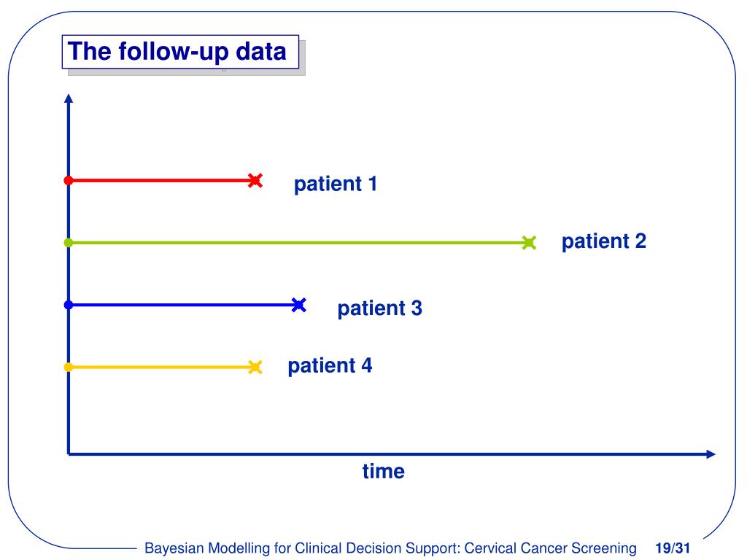Click the 'The follow-up data' title box

point(181,52)
